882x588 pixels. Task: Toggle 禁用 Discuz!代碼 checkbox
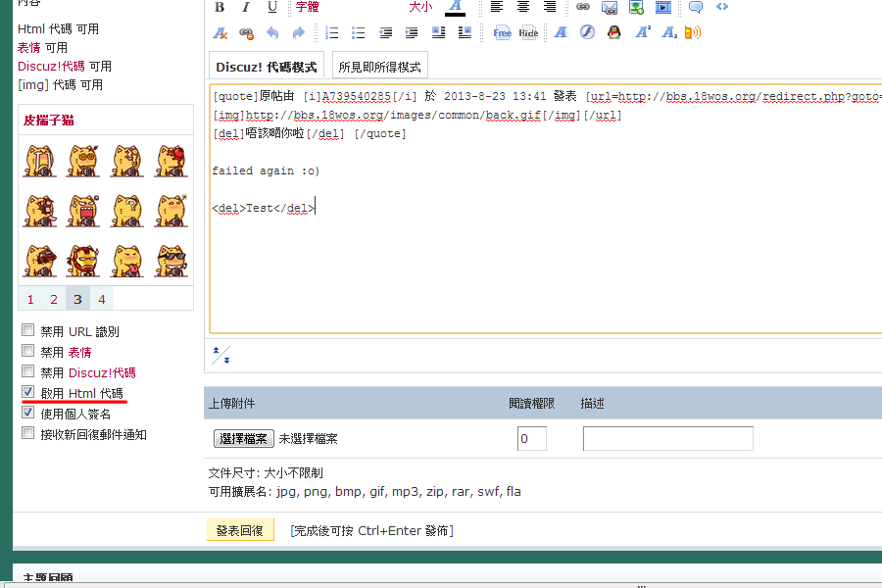point(27,371)
